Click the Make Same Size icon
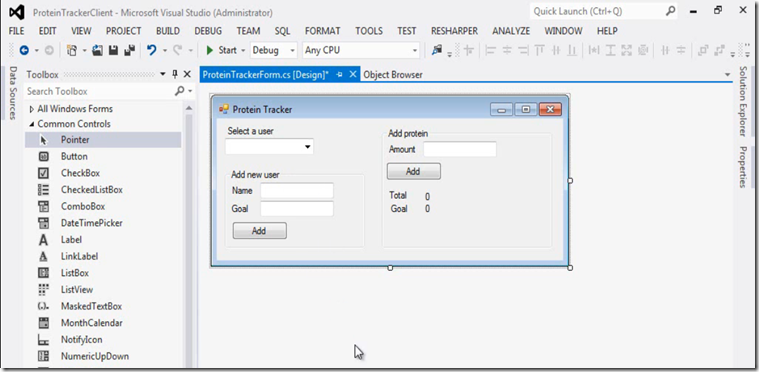 click(626, 50)
